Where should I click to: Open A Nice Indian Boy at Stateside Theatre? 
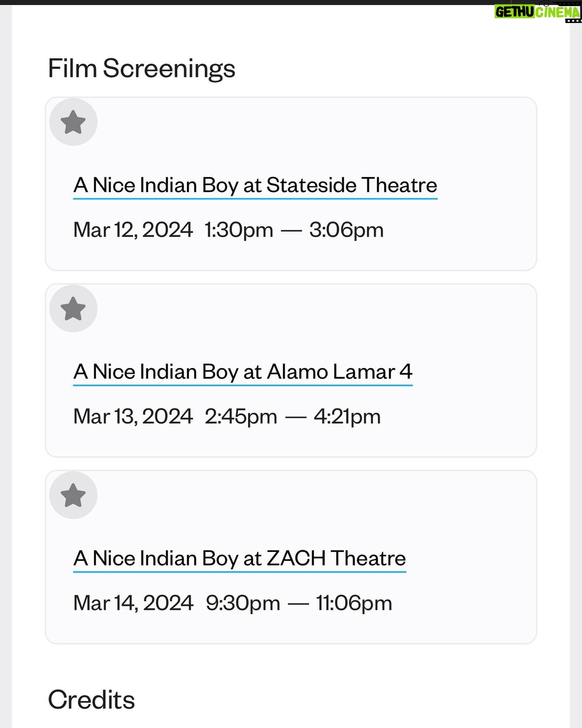click(255, 185)
